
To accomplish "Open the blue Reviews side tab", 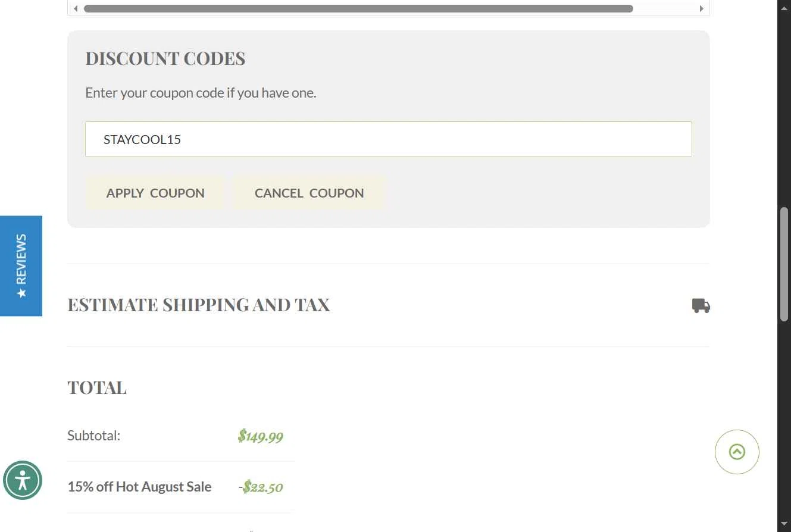I will click(21, 266).
